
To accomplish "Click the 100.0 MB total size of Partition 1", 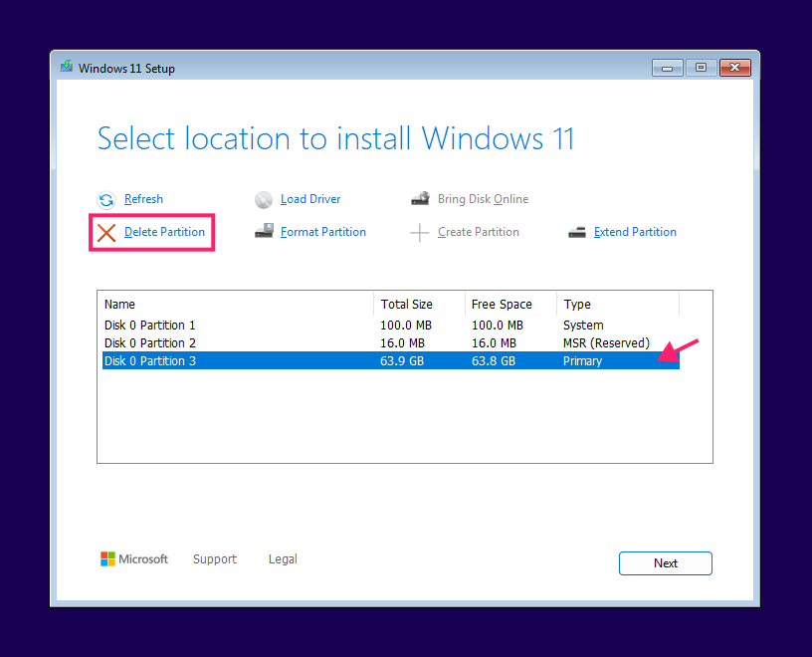I will (406, 326).
